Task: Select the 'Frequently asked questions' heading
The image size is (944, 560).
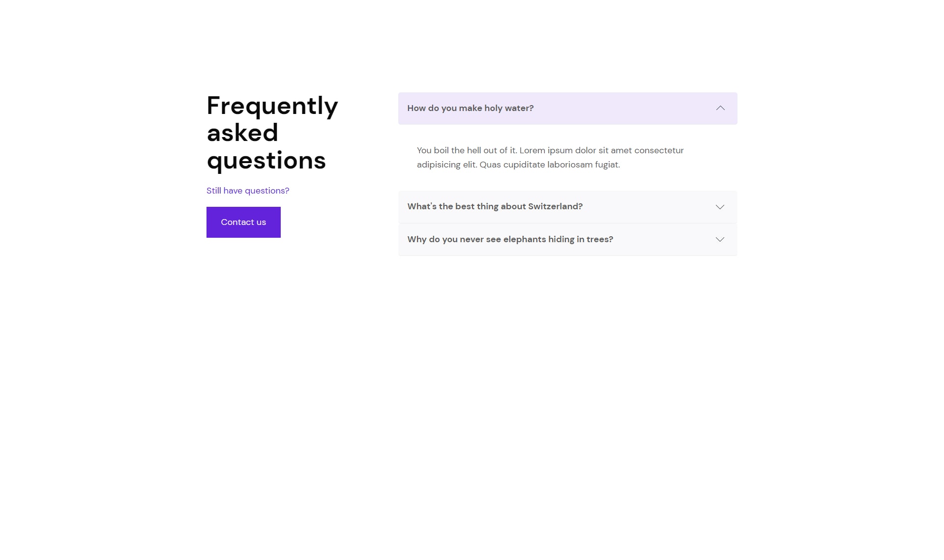Action: click(272, 133)
